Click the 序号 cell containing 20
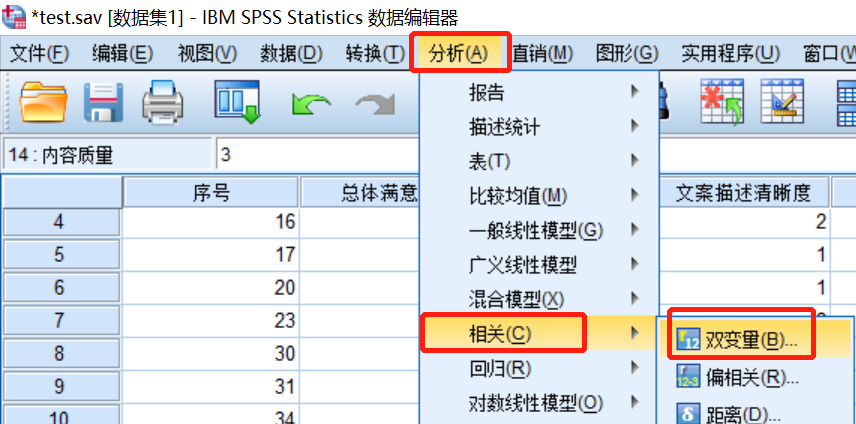This screenshot has width=856, height=424. (x=211, y=288)
